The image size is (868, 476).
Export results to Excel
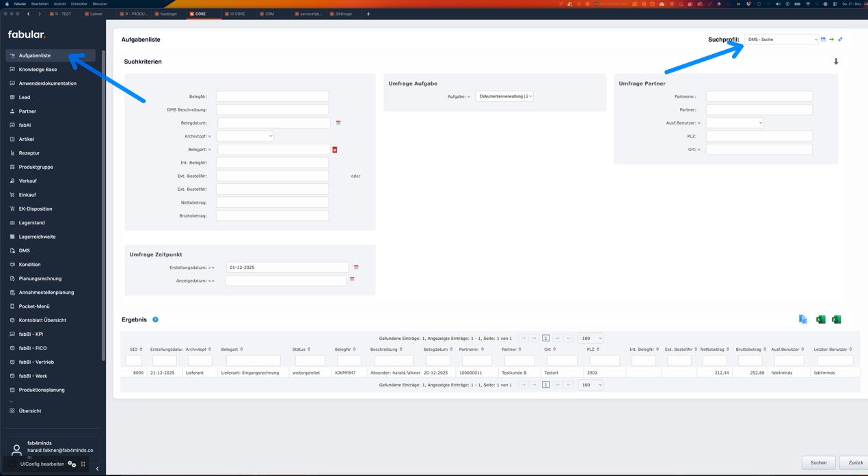pos(821,319)
